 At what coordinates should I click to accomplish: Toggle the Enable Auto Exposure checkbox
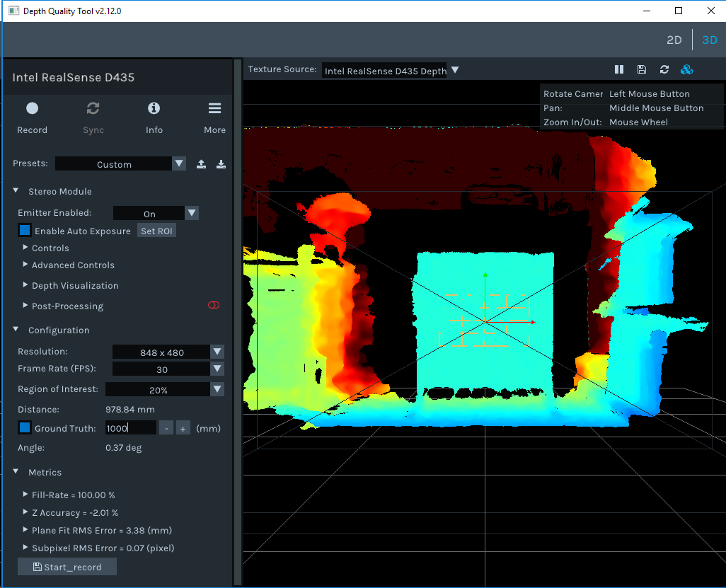25,230
